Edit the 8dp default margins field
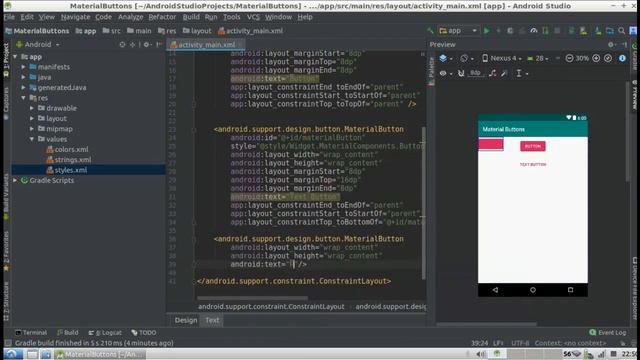 (476, 73)
